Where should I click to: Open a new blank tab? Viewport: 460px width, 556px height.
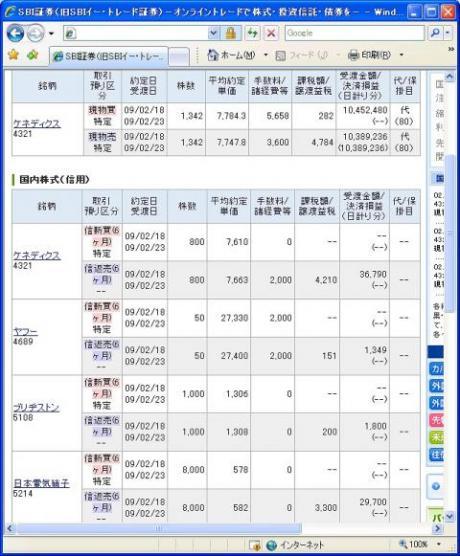click(x=179, y=57)
